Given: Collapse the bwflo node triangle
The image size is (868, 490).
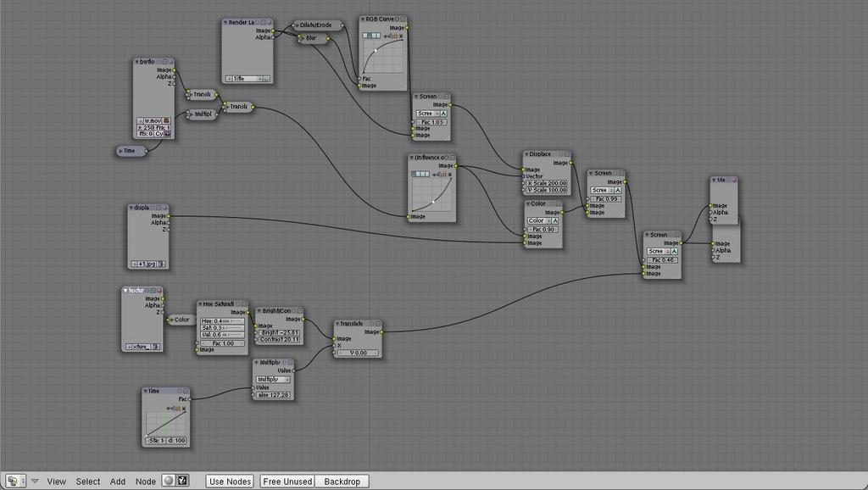Looking at the screenshot, I should tap(136, 62).
